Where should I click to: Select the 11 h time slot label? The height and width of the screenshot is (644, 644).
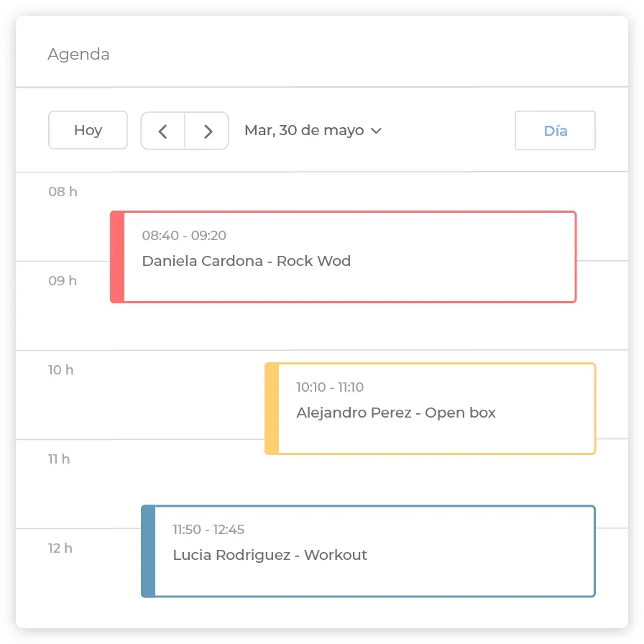tap(59, 459)
